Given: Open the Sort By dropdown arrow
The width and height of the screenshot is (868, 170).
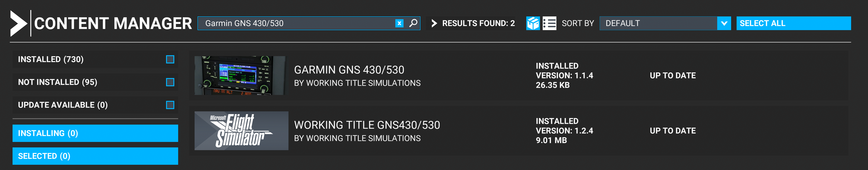Looking at the screenshot, I should click(x=724, y=23).
